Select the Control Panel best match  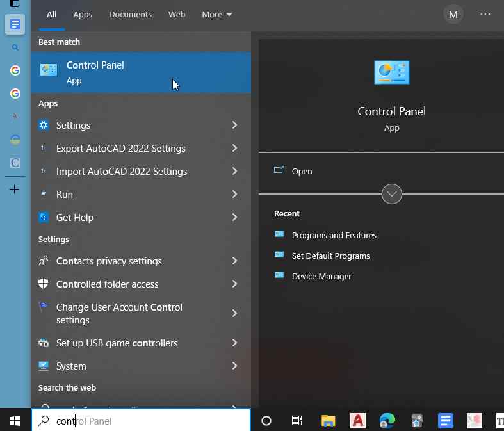tap(141, 72)
